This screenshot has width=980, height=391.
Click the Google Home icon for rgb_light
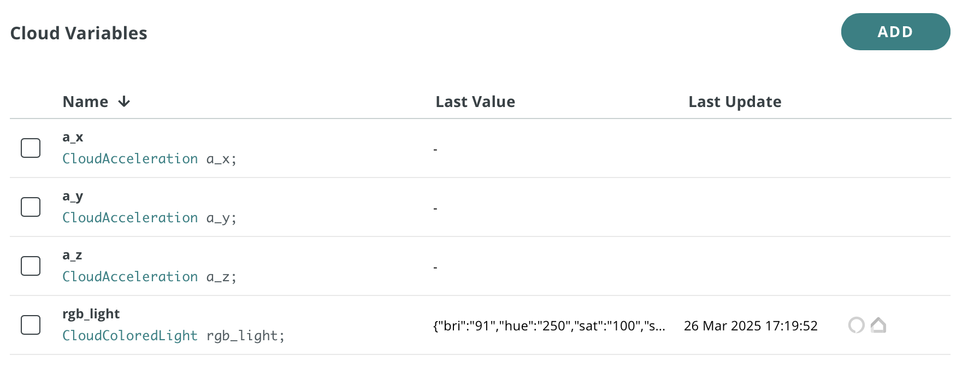click(x=878, y=325)
